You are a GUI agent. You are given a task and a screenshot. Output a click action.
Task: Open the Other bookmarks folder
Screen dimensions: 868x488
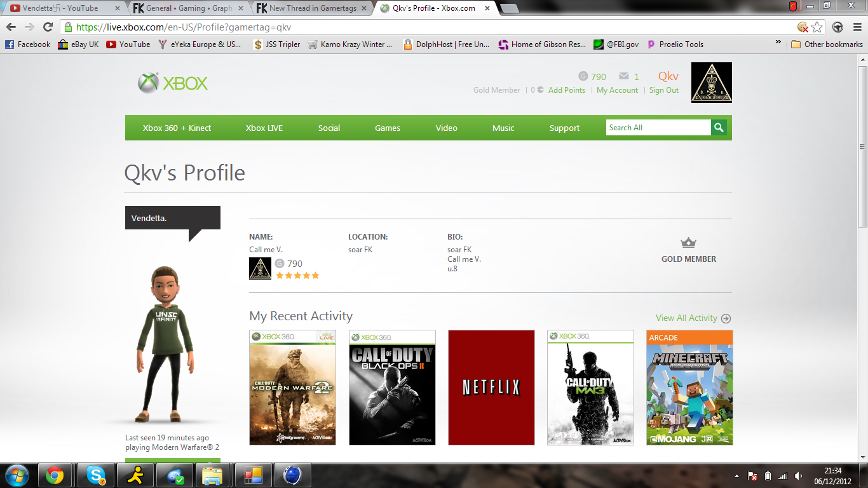tap(827, 44)
